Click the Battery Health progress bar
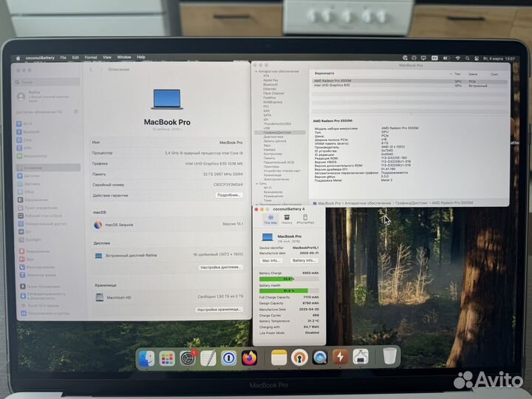 289,291
